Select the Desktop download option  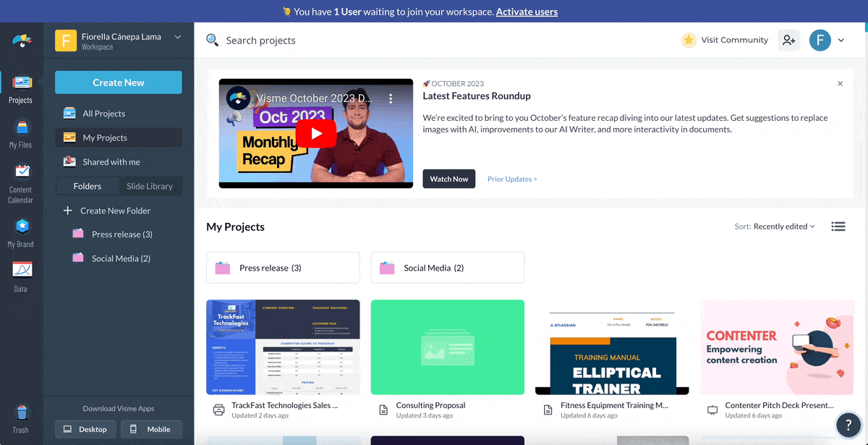pos(85,428)
